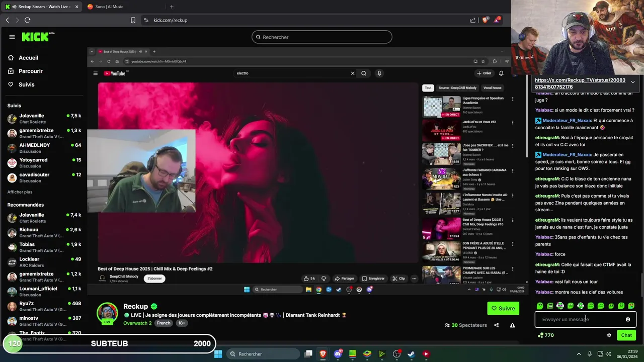
Task: Show hidden system tray icons
Action: (x=579, y=354)
